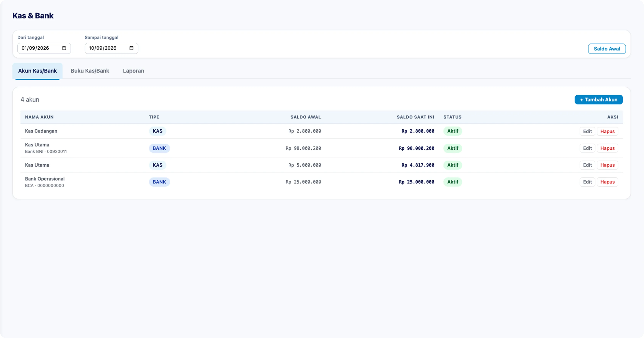This screenshot has width=644, height=338.
Task: Click Aktif status badge for Kas Cadangan
Action: click(x=452, y=131)
